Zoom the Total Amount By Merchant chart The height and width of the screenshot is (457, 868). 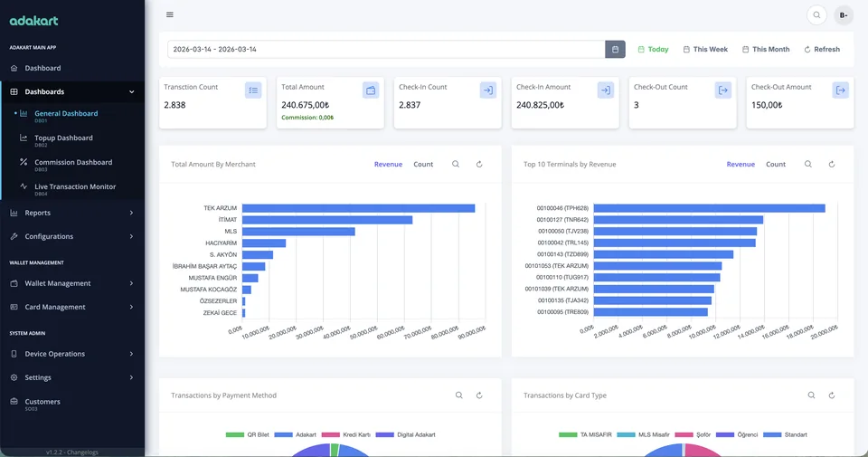(456, 164)
